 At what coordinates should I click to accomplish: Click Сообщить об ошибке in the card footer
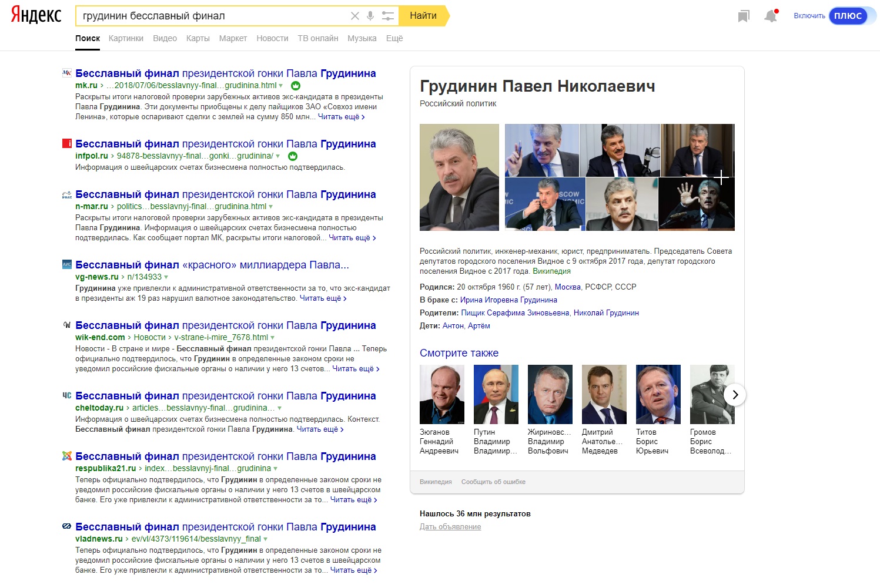493,482
